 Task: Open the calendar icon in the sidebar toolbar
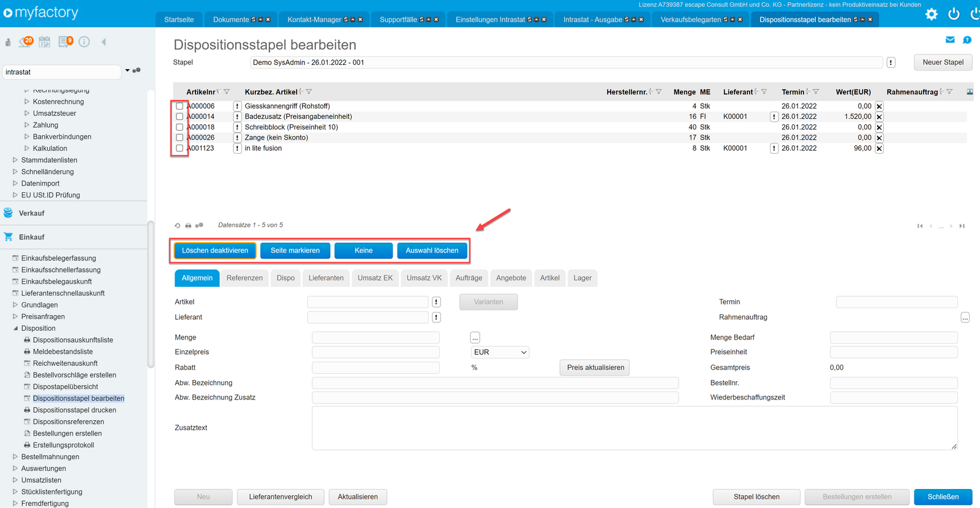tap(45, 42)
